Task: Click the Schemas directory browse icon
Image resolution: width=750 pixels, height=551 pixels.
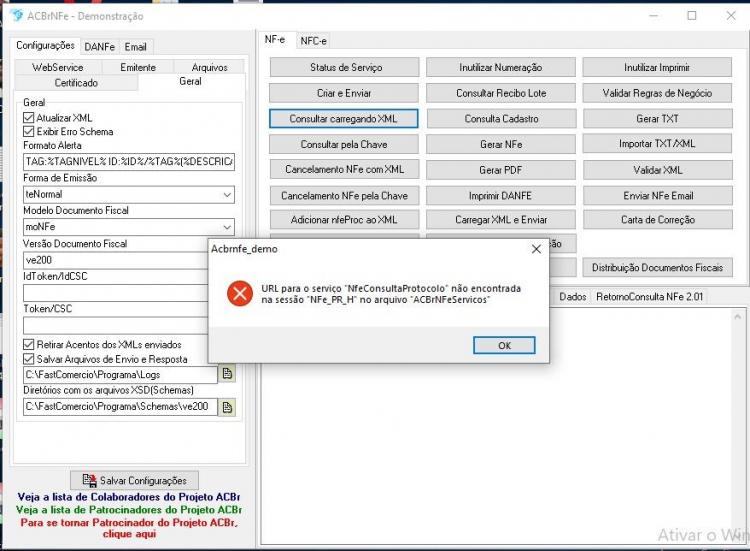Action: pos(227,407)
